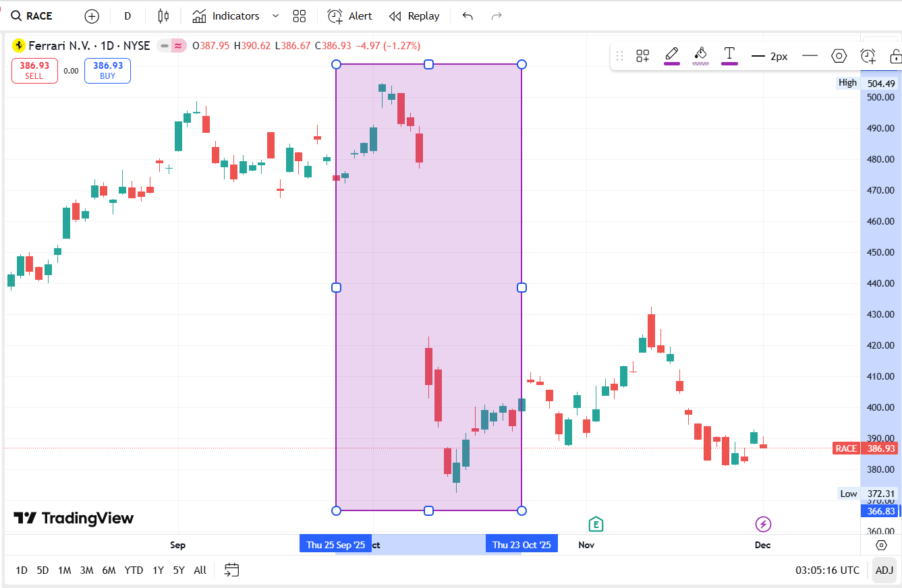Image resolution: width=902 pixels, height=588 pixels.
Task: Select the 6M time range
Action: click(109, 570)
